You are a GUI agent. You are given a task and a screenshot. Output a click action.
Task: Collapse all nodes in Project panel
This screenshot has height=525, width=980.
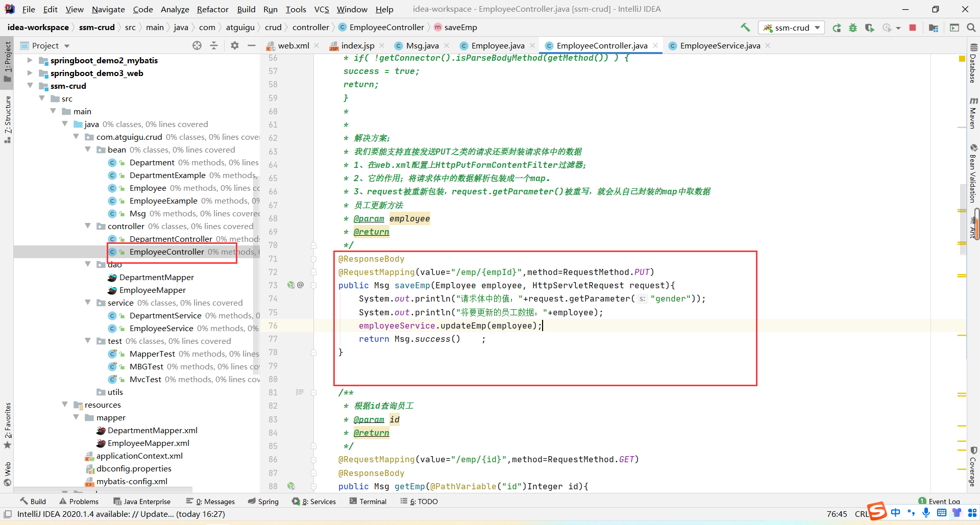pos(214,46)
